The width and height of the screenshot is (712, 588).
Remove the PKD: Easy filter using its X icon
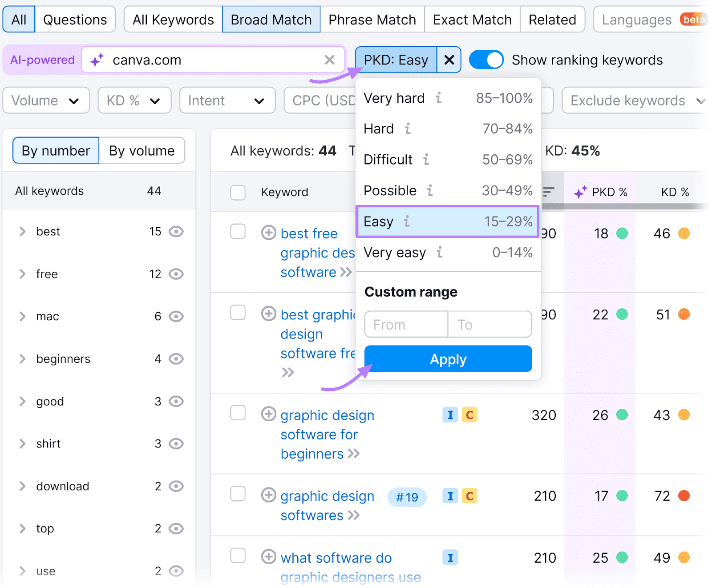449,60
